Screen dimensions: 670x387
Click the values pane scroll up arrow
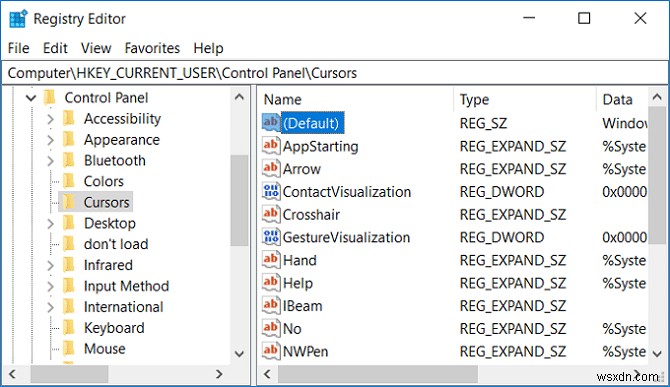[x=657, y=98]
